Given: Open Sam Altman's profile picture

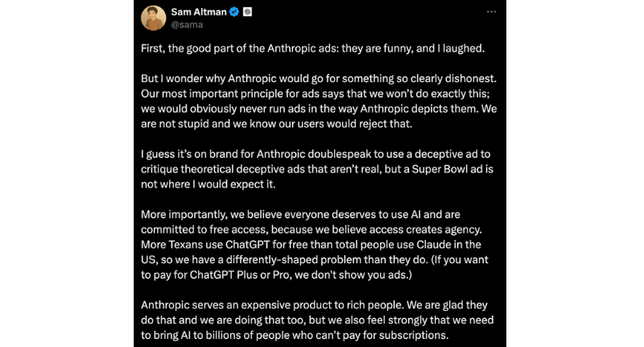Looking at the screenshot, I should tap(152, 18).
